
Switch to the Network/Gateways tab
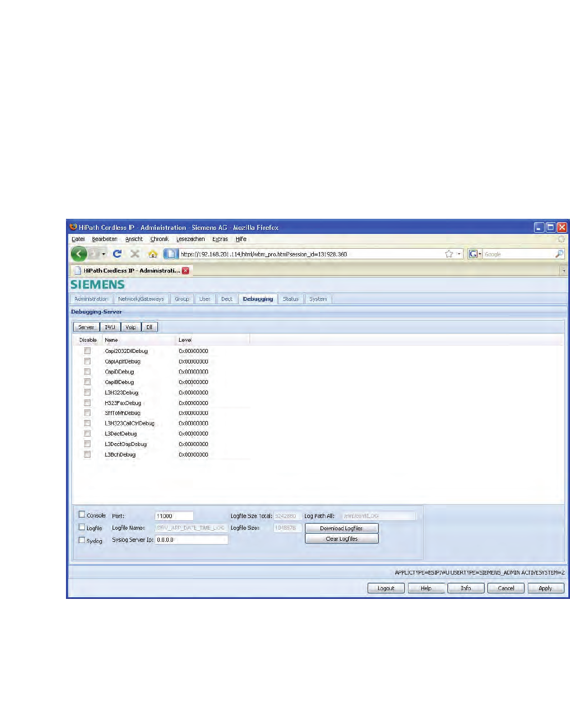[x=141, y=299]
